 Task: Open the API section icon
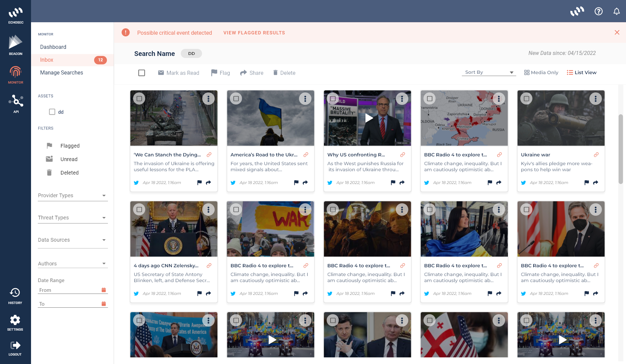click(x=16, y=103)
